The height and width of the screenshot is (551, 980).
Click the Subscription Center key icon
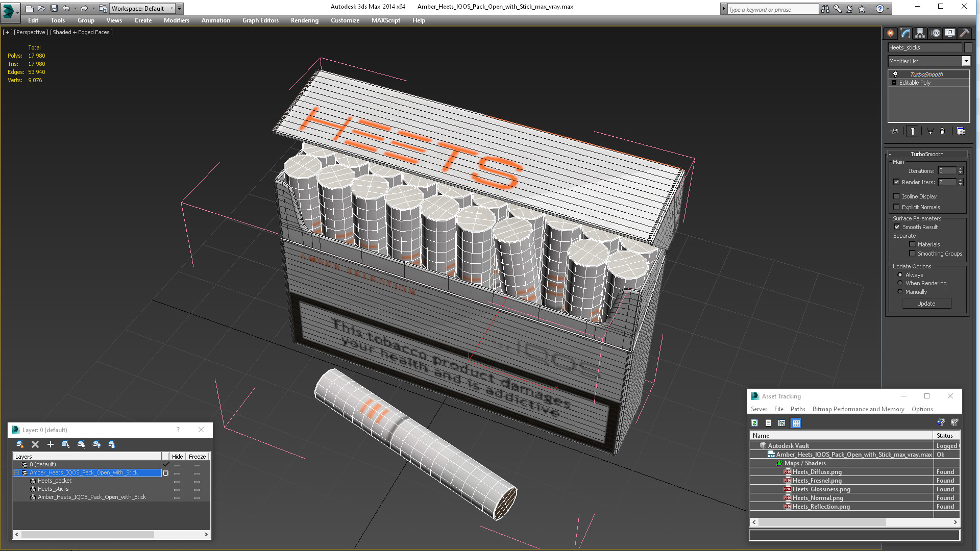838,9
